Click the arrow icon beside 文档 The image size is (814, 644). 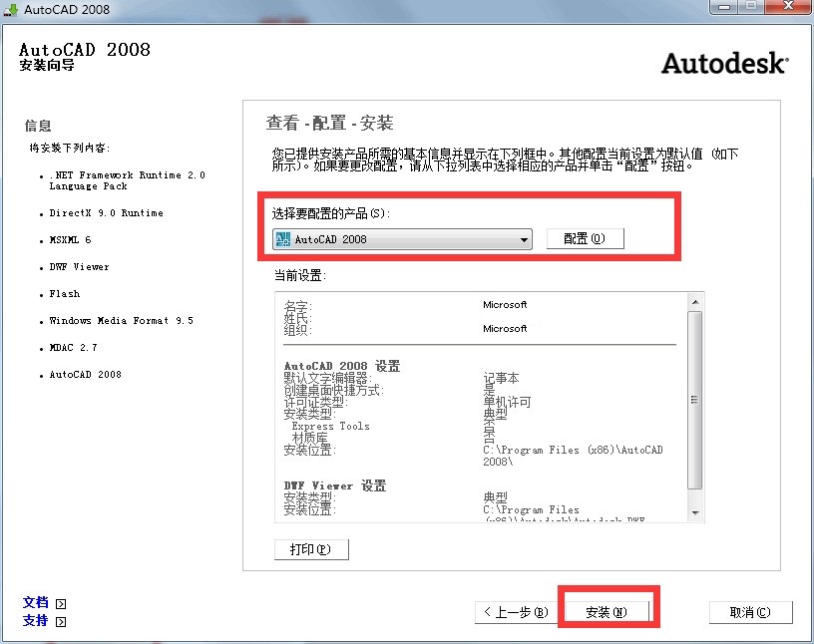coord(61,603)
